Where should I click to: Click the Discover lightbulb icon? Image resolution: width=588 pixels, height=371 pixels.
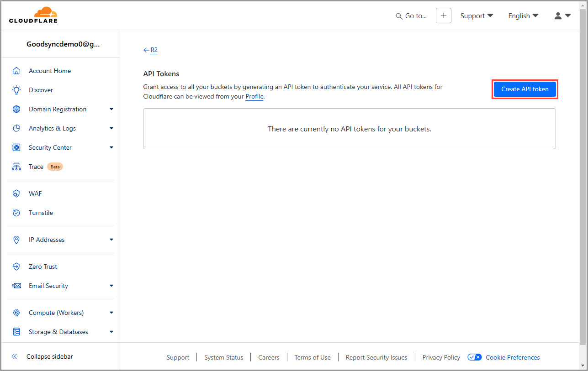coord(16,90)
